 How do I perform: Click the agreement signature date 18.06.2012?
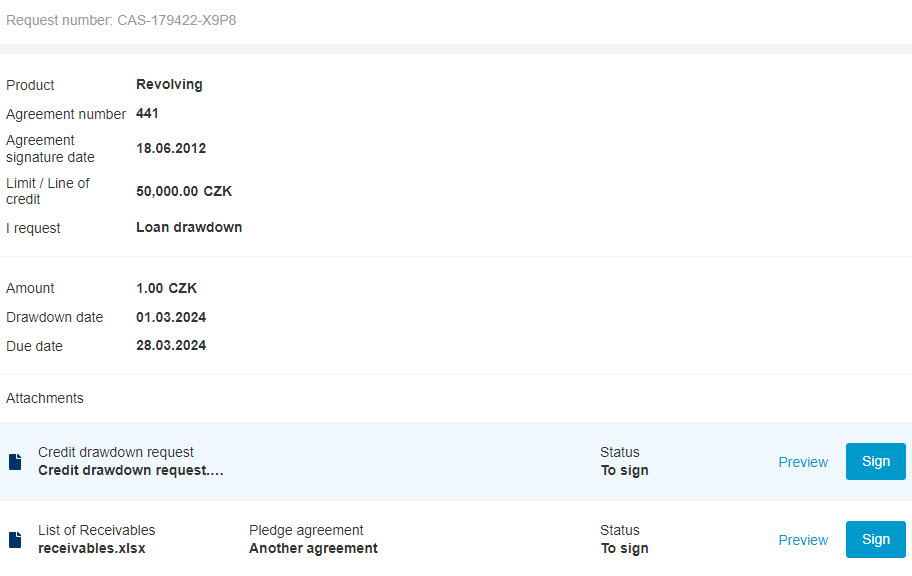pos(171,148)
